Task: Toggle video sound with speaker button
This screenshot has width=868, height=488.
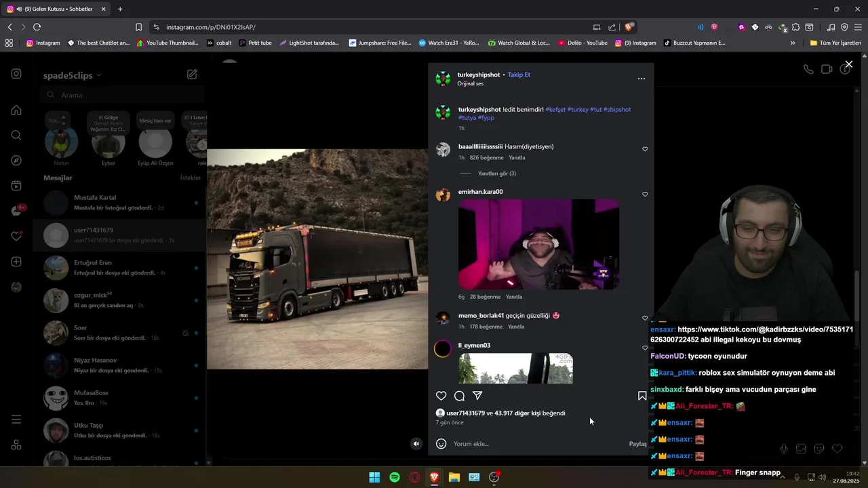Action: pyautogui.click(x=416, y=444)
